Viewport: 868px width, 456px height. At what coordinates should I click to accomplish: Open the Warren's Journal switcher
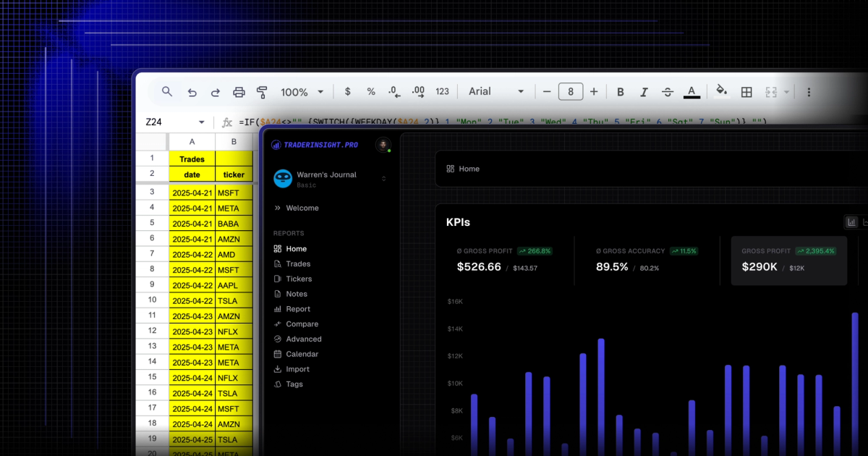point(330,179)
